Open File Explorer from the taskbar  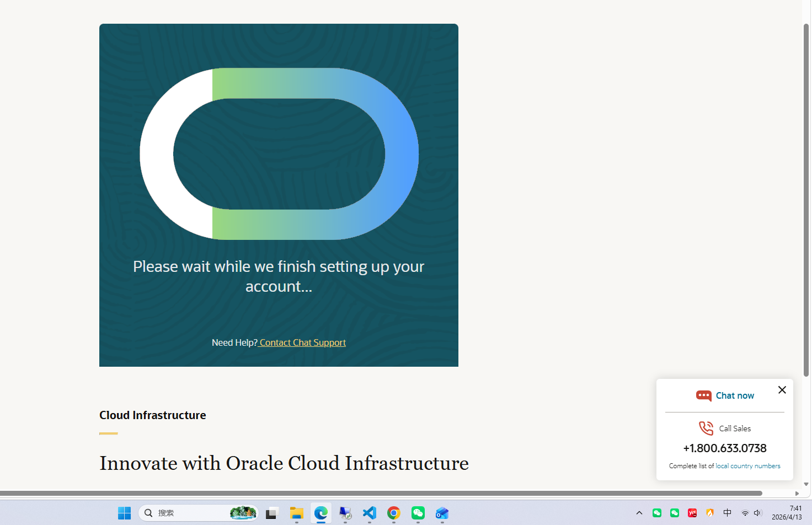coord(297,513)
